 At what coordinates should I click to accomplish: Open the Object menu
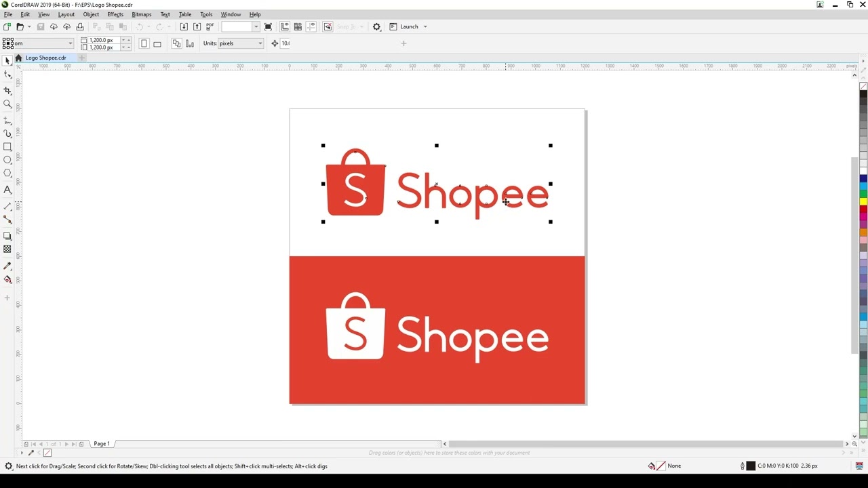click(x=91, y=14)
